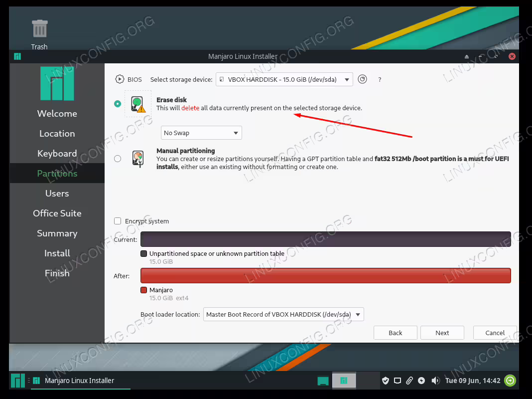This screenshot has width=532, height=399.
Task: Open the Manjaro start menu on taskbar
Action: click(17, 381)
